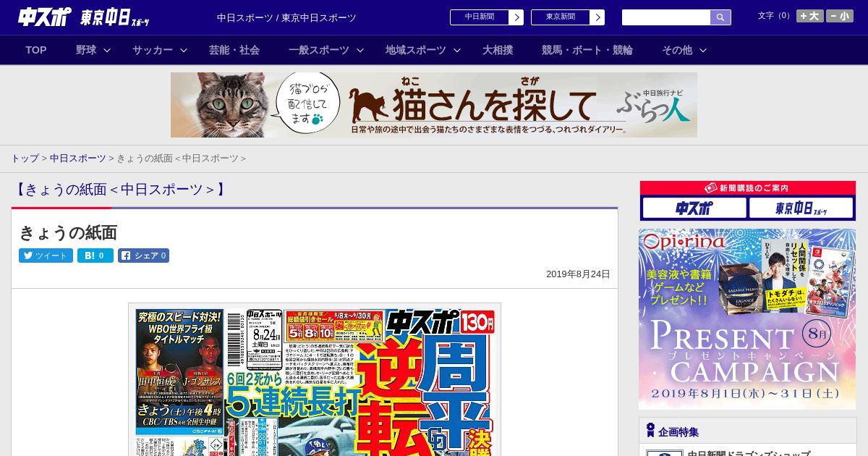Click the arrow next to 東京新聞
Viewport: 868px width, 456px height.
point(597,17)
